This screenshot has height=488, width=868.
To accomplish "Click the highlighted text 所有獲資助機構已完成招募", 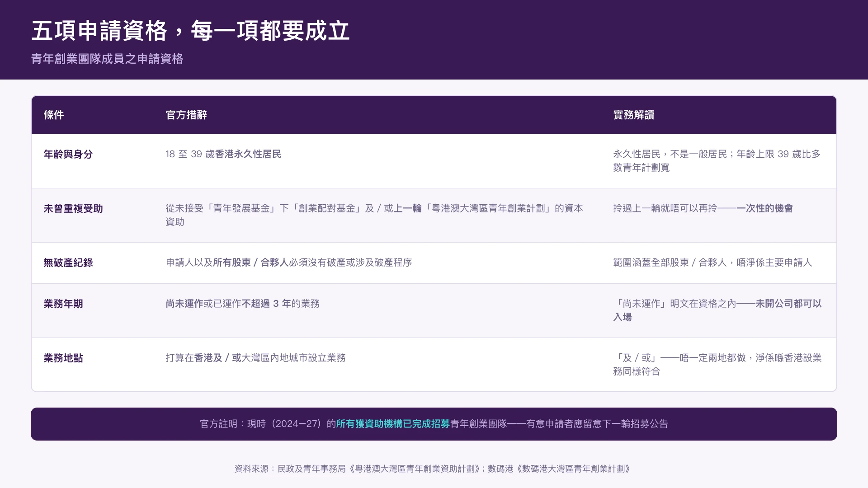I will tap(393, 424).
